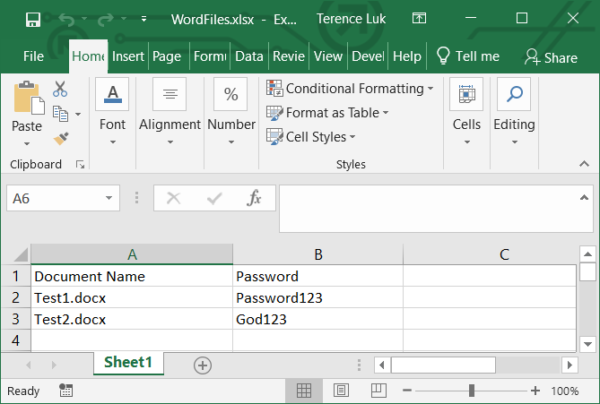Select column B header

coord(318,254)
